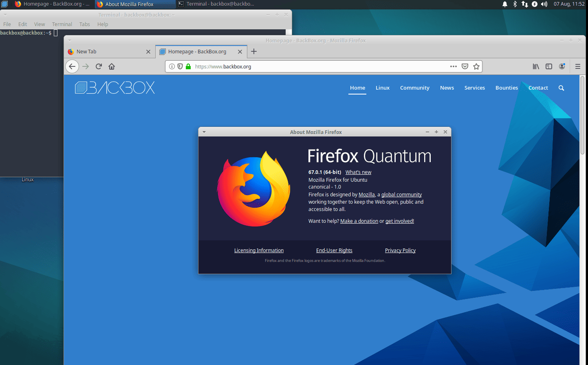Open View menu in Terminal
588x365 pixels.
coord(40,24)
